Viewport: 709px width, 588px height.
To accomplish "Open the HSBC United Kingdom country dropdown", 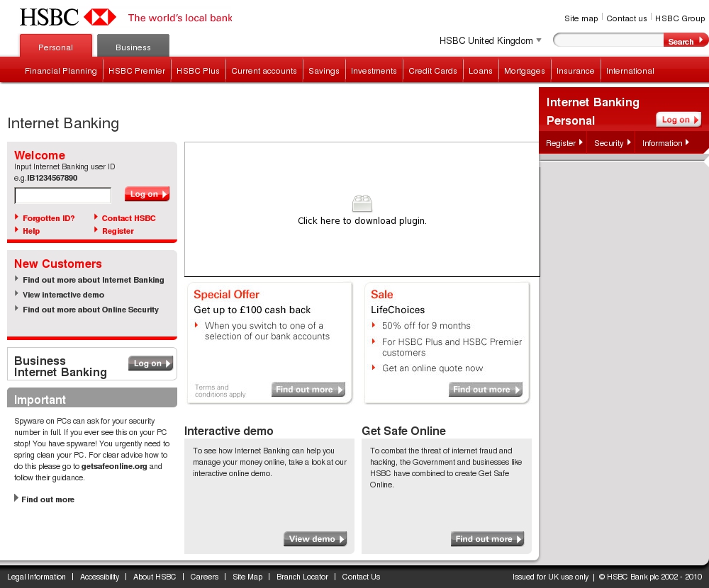I will (539, 40).
